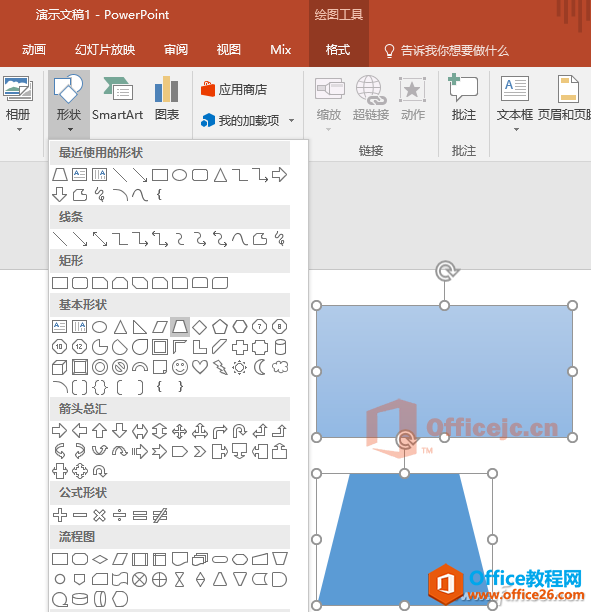The image size is (591, 612).
Task: Pick the Sun shape
Action: (x=240, y=367)
